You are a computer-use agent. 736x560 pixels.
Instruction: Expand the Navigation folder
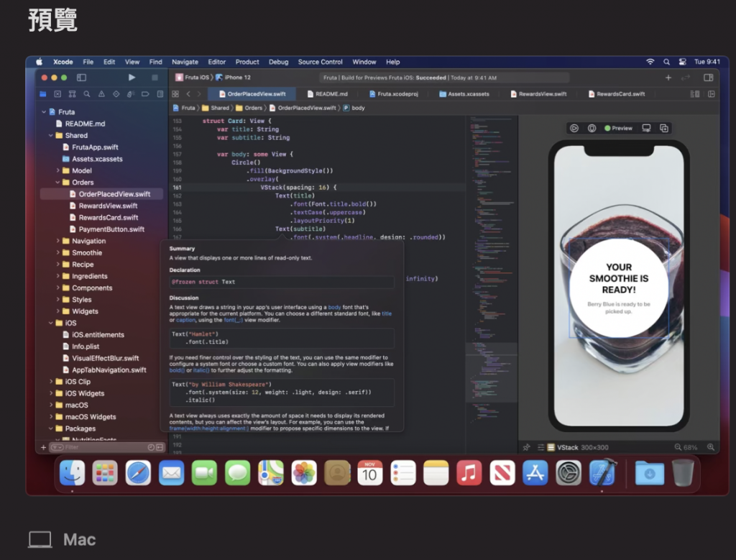coord(57,242)
